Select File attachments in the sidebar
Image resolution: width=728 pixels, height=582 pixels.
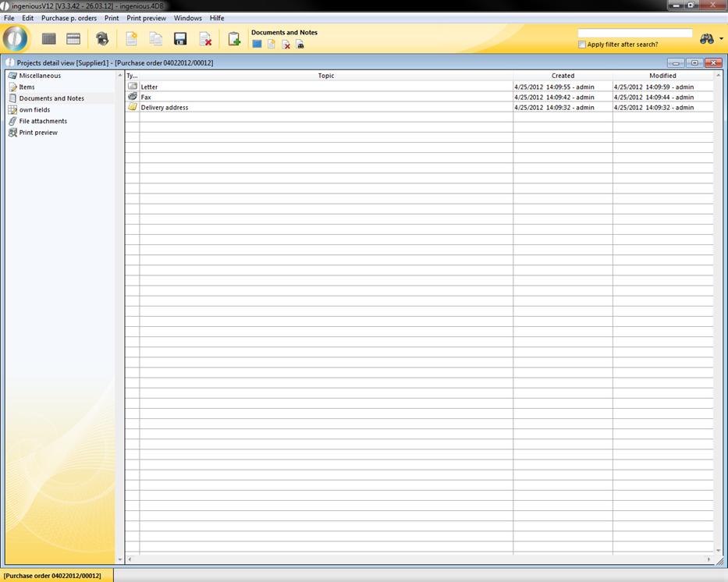pyautogui.click(x=43, y=121)
